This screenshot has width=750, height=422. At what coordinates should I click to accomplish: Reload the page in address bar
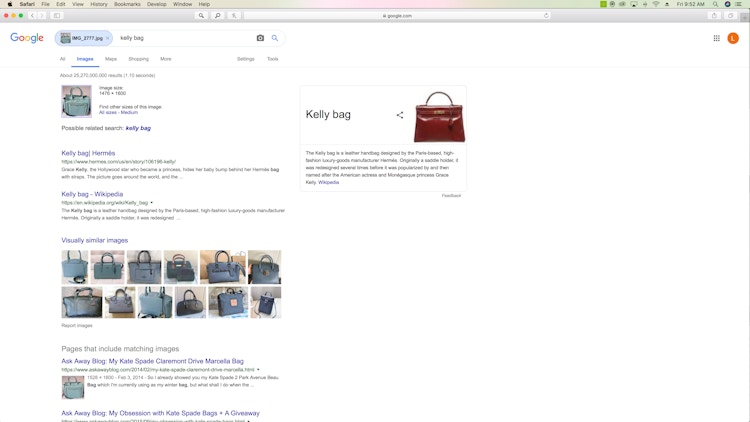pyautogui.click(x=546, y=15)
